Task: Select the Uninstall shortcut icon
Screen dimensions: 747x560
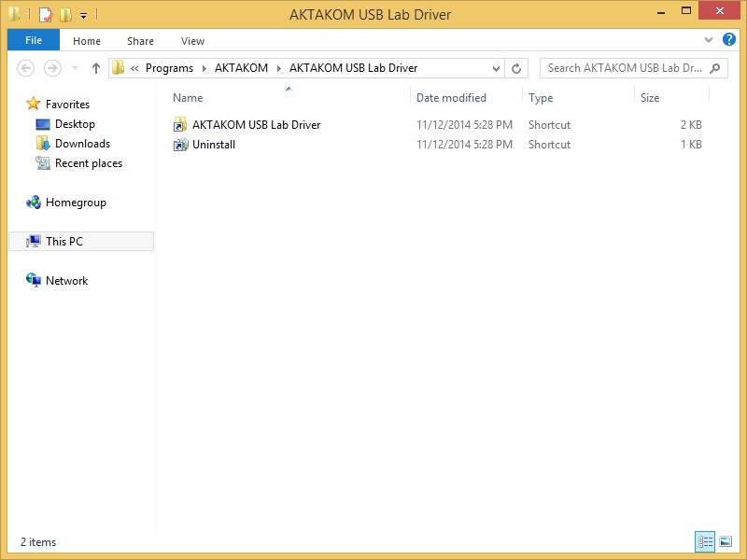Action: click(x=180, y=145)
